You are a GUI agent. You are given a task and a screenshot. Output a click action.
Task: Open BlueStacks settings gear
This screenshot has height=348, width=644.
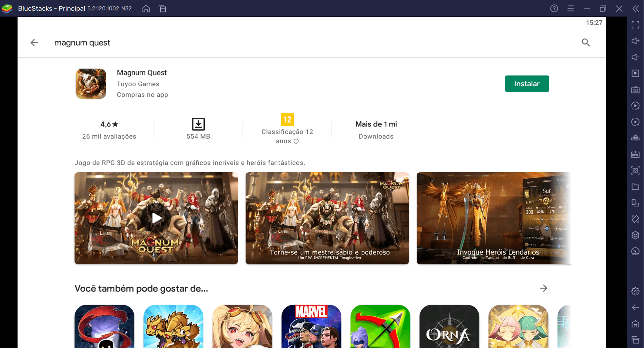click(x=635, y=291)
